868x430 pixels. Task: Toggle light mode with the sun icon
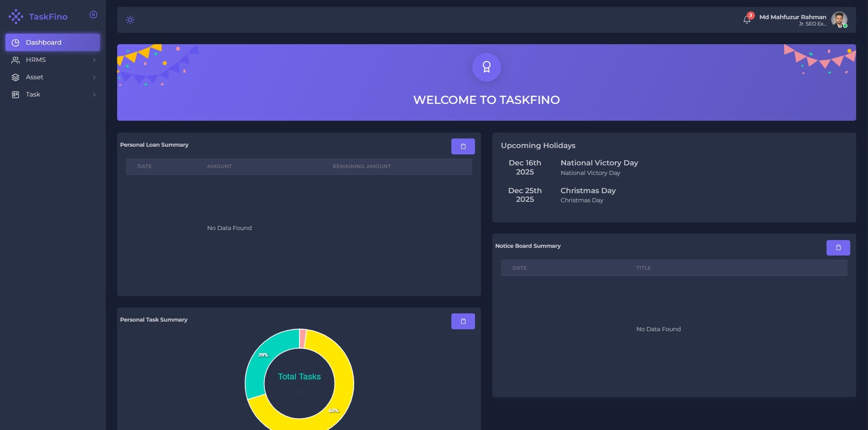pos(130,20)
